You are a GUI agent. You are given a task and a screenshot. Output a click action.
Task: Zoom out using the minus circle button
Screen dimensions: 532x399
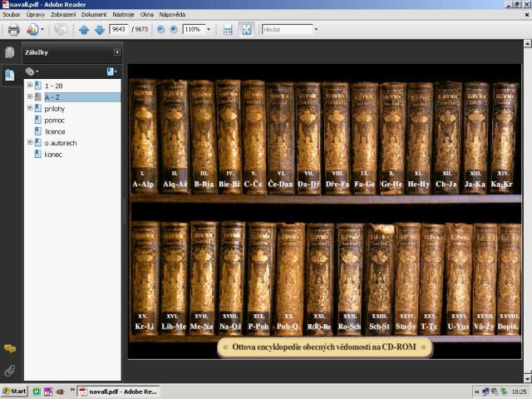160,30
